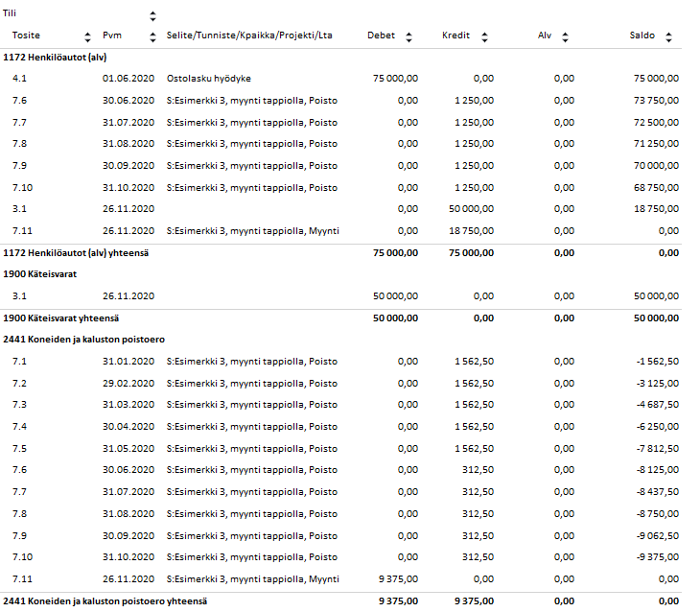Sort by the Saldo column sort arrows
The image size is (700, 612).
pos(668,37)
